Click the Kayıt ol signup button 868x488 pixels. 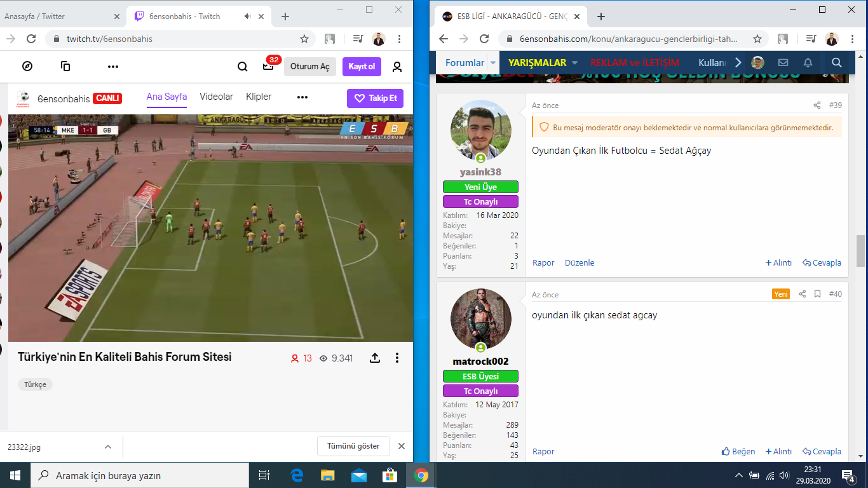(362, 67)
